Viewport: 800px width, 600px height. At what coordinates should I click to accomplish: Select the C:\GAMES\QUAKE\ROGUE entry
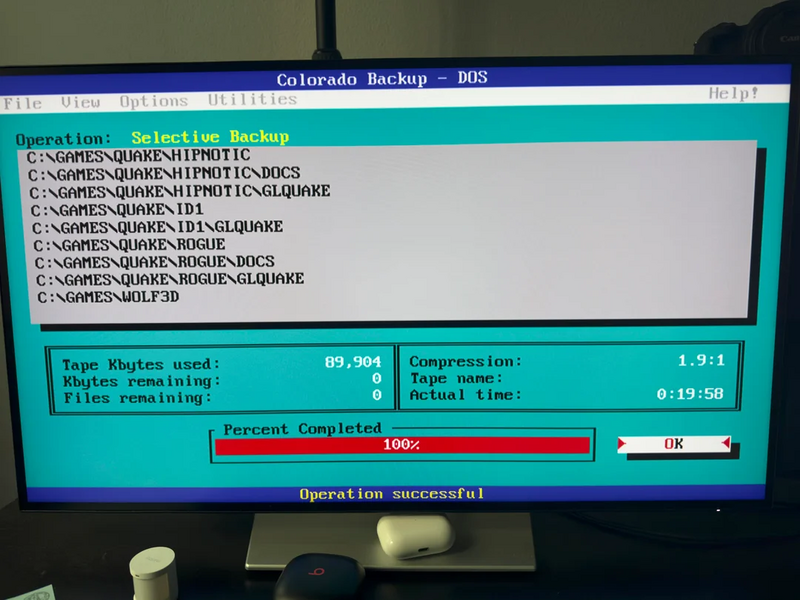(x=129, y=245)
